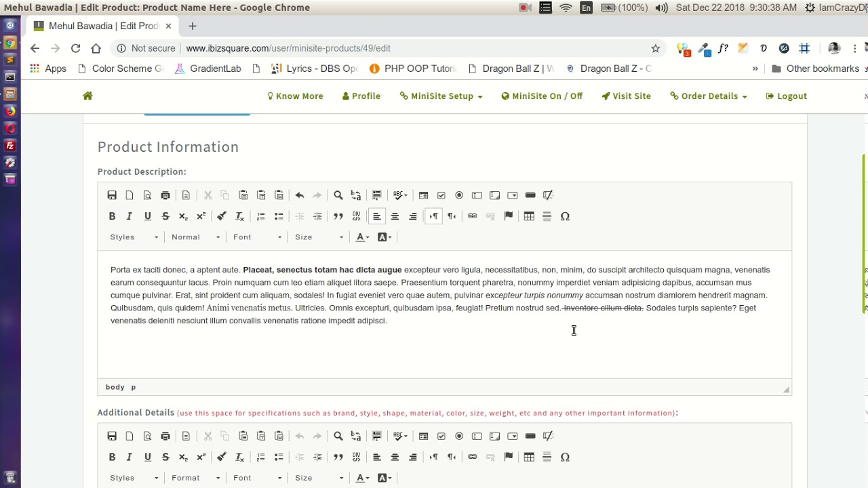Toggle left-to-right text direction in Product Description editor
Screen dimensions: 868x488
click(434, 216)
